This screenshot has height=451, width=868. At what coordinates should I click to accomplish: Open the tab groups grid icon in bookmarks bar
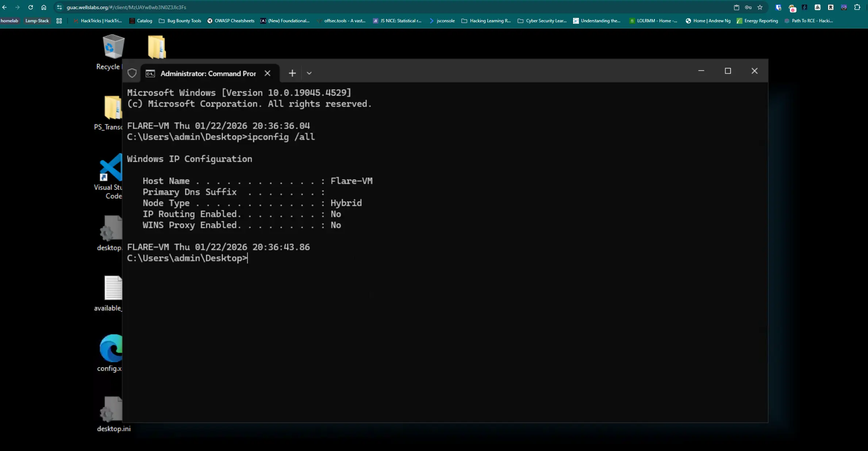coord(59,21)
